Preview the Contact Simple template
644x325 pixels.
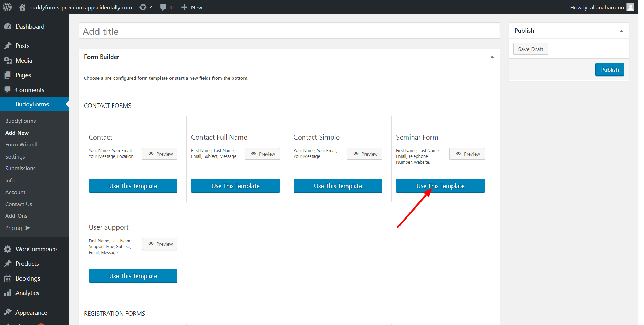[x=365, y=154]
